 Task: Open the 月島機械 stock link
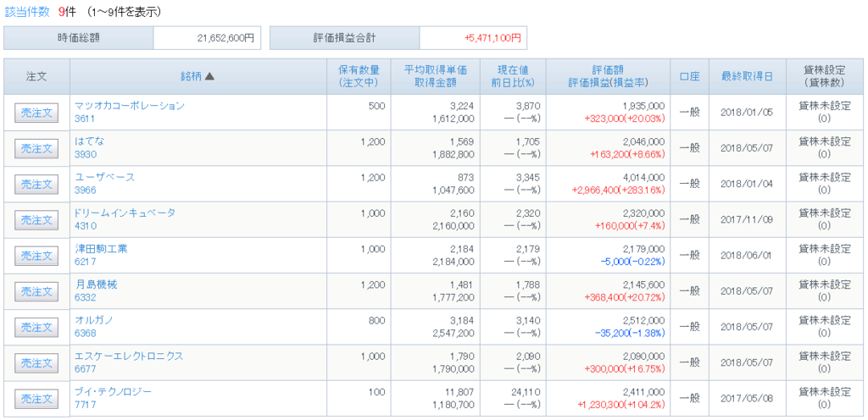point(96,285)
